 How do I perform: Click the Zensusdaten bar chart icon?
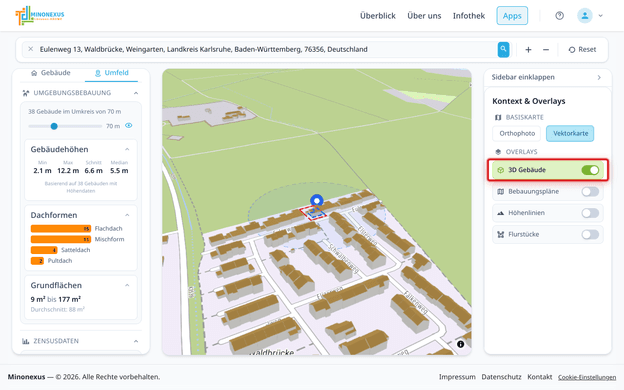[x=26, y=341]
